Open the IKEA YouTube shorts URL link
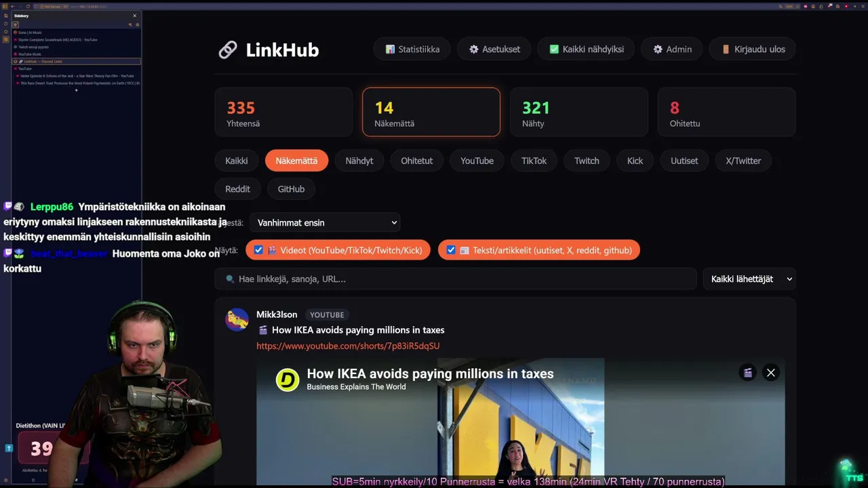The height and width of the screenshot is (488, 868). [x=348, y=346]
